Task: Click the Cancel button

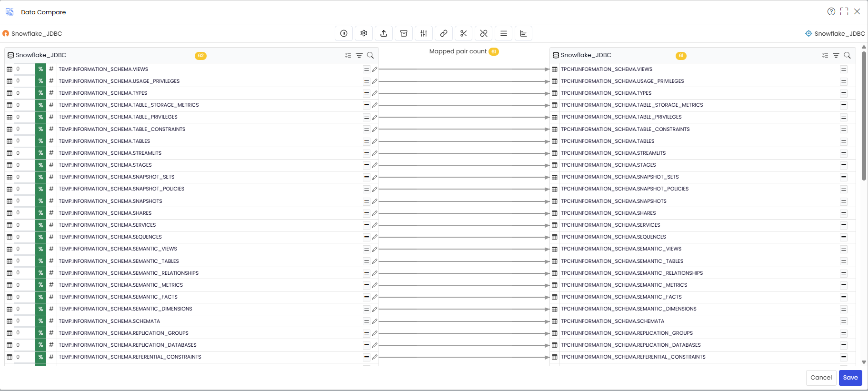Action: tap(821, 378)
